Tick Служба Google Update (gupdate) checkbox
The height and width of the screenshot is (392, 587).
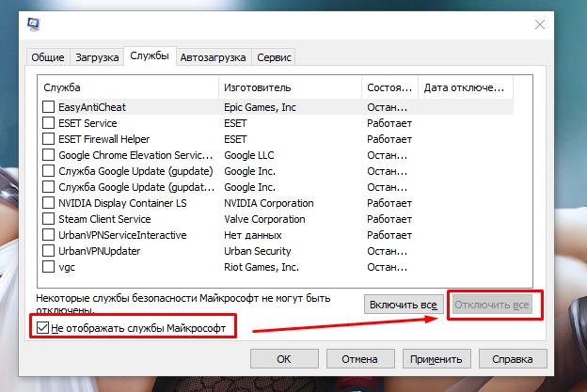[48, 171]
